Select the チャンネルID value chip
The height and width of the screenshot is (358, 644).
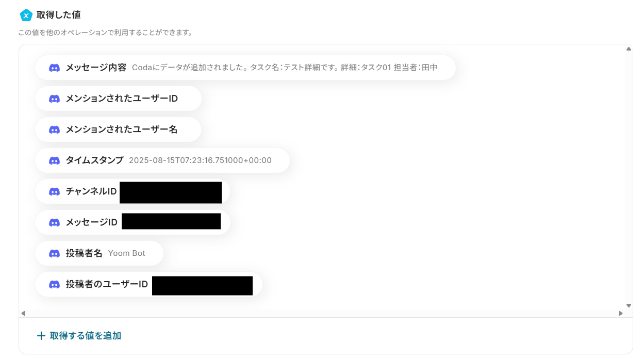pos(133,191)
